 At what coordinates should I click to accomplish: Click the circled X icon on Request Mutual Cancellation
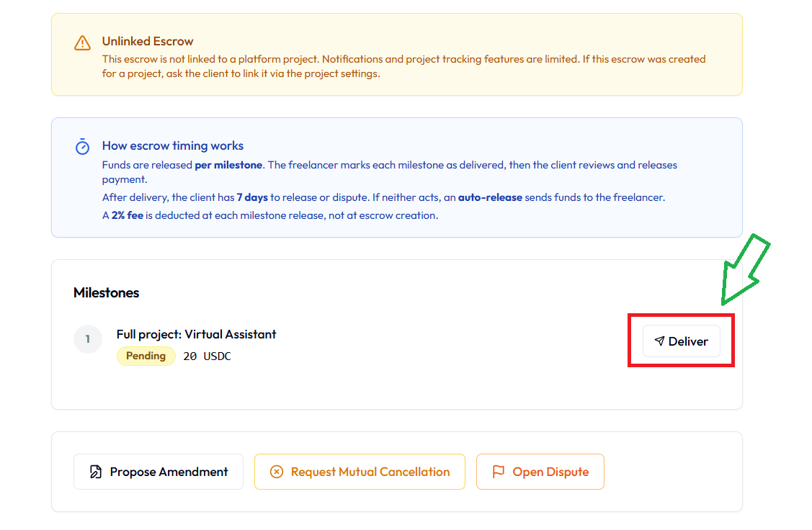click(x=276, y=472)
